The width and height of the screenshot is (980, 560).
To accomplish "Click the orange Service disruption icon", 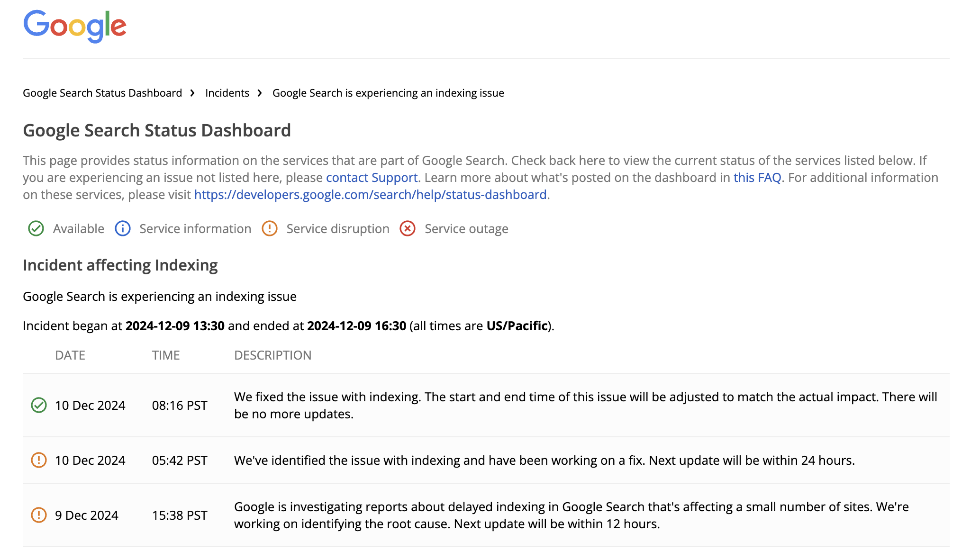I will point(269,229).
